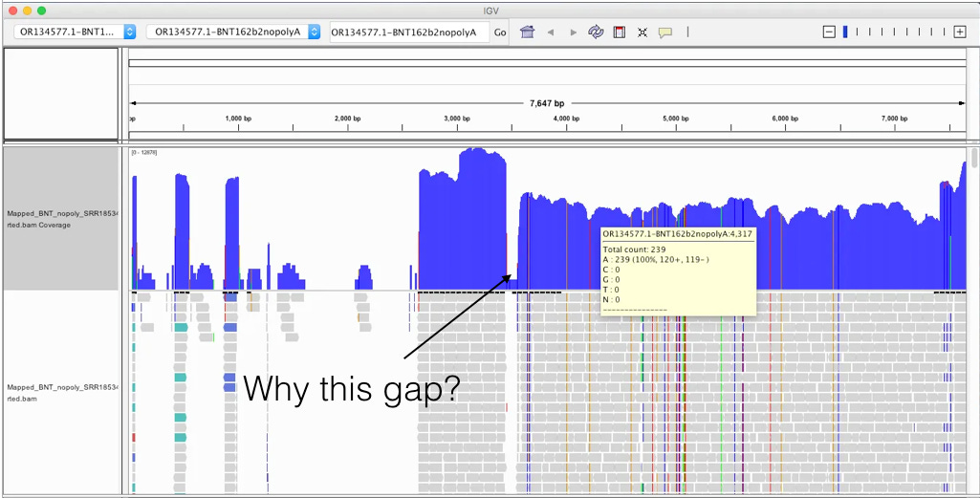
Task: Click the popup title OR134577.1-BNT162b2nopolyA:4,317
Action: (x=678, y=233)
